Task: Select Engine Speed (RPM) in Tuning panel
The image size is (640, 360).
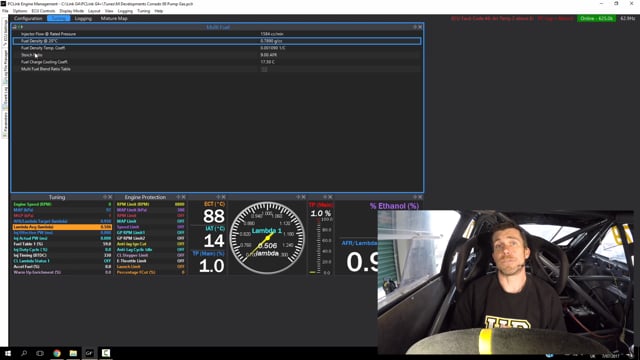Action: pos(62,204)
